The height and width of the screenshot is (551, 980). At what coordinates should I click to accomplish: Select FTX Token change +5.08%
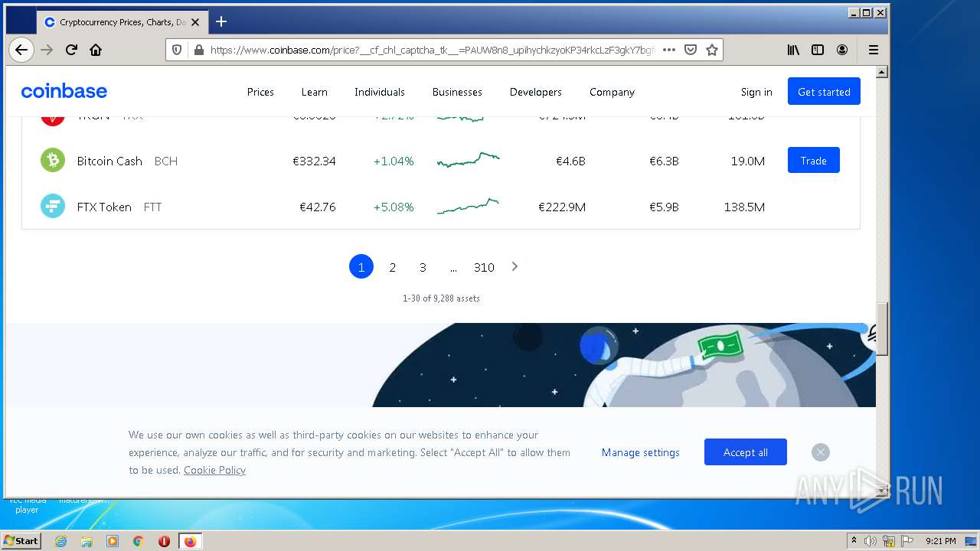tap(394, 207)
